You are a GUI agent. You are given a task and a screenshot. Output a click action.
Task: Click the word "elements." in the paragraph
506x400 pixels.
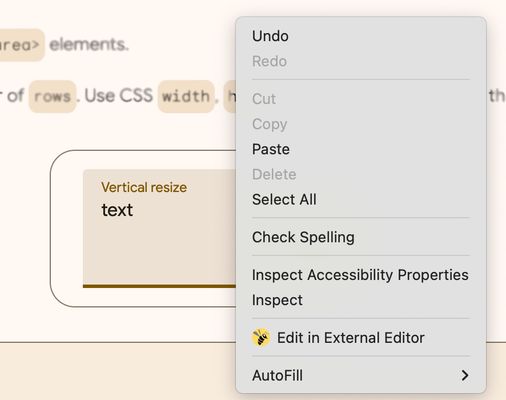tap(89, 44)
